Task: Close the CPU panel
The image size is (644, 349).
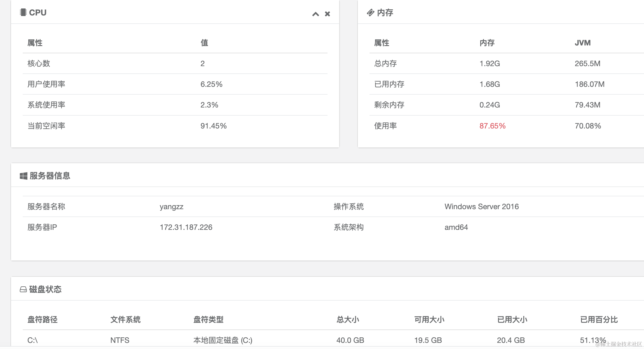Action: 328,14
